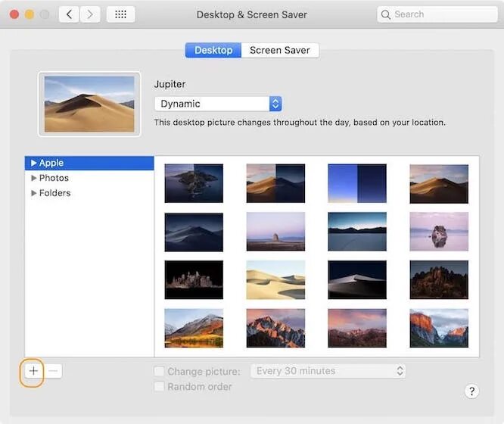Switch to the Desktop tab
Image resolution: width=504 pixels, height=424 pixels.
pyautogui.click(x=213, y=50)
